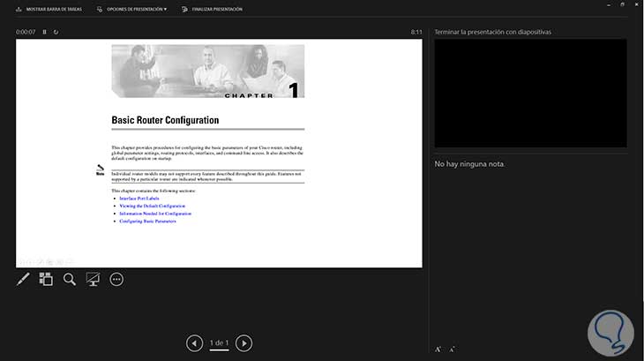Click the current clock time 8:11
644x361 pixels.
[x=416, y=32]
